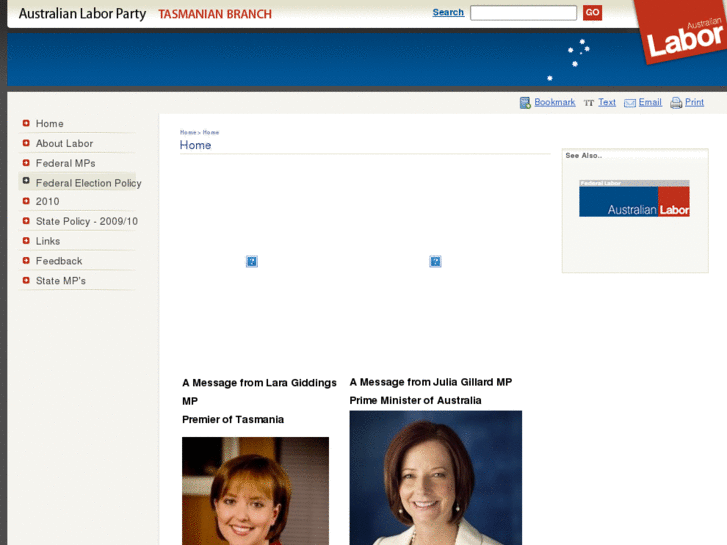Click the Julia Gillard portrait photo
Screen dimensions: 727x545
[x=436, y=478]
